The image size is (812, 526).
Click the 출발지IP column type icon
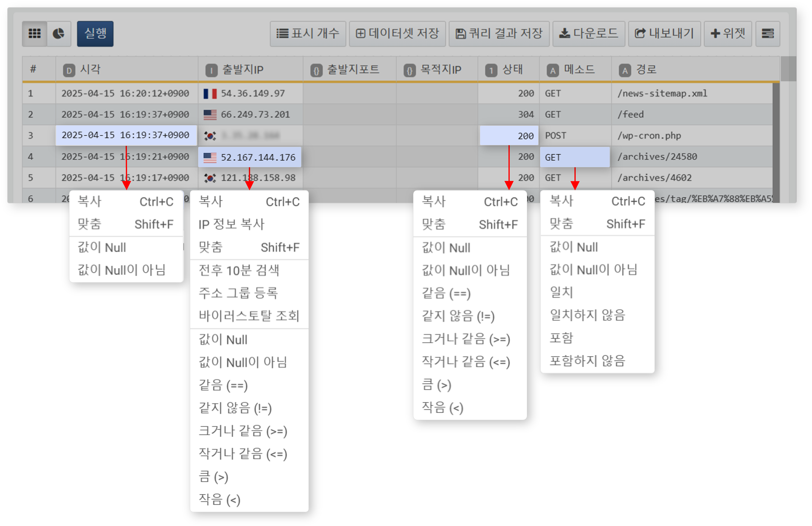(211, 71)
